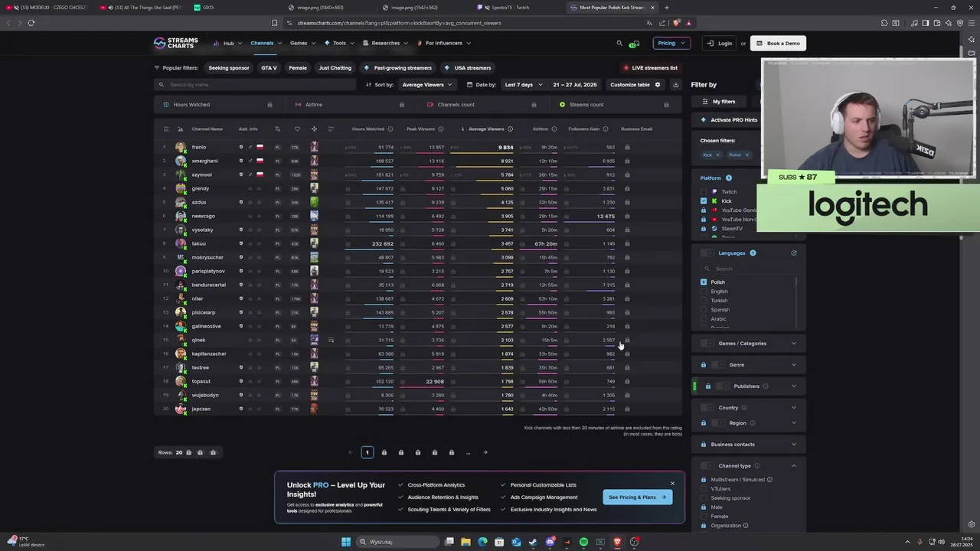Open Windows Start menu
Viewport: 980px width, 551px height.
(x=346, y=542)
